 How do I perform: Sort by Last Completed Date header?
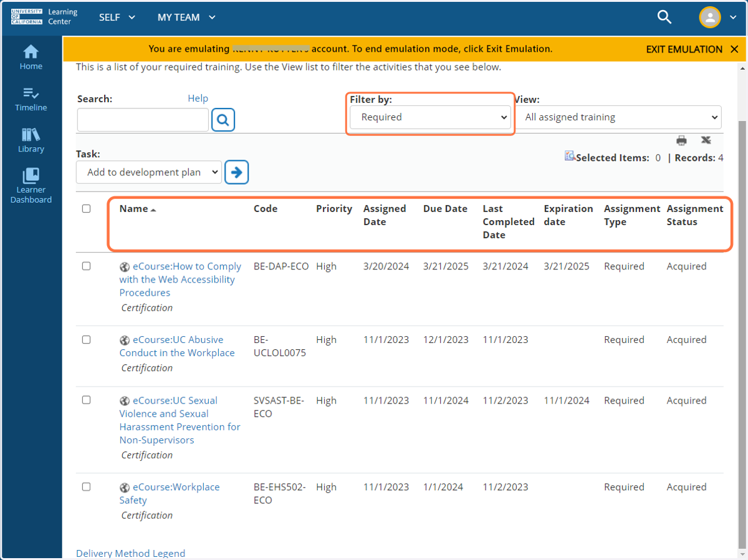coord(509,222)
